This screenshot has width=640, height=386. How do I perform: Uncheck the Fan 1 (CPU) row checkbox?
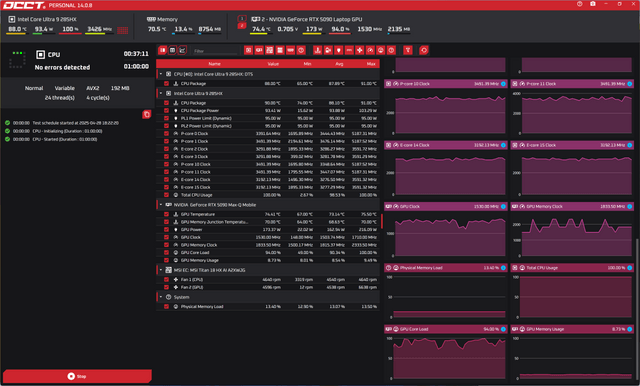[x=167, y=280]
